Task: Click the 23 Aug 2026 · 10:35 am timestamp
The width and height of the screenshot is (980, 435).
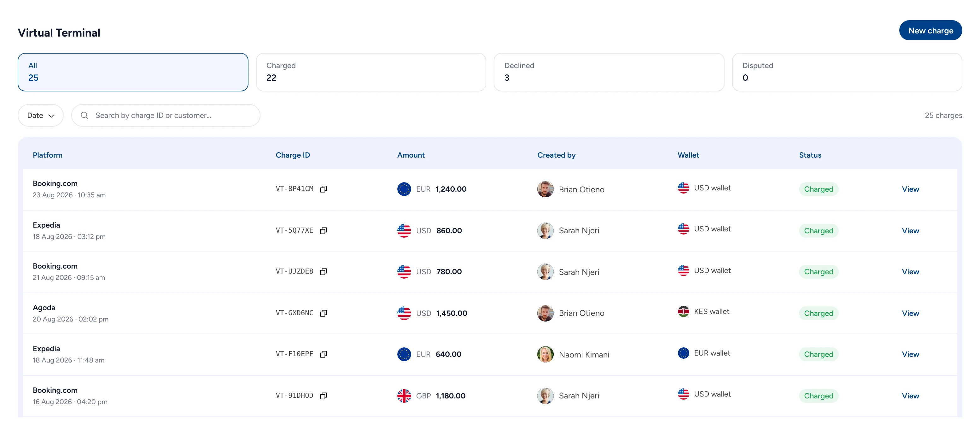Action: pyautogui.click(x=69, y=195)
